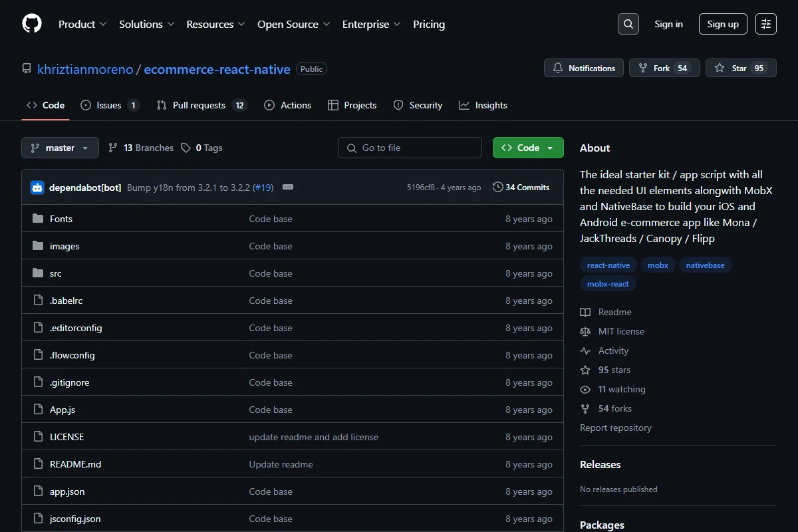Click the Go to file search field
Image resolution: width=798 pixels, height=532 pixels.
click(410, 148)
